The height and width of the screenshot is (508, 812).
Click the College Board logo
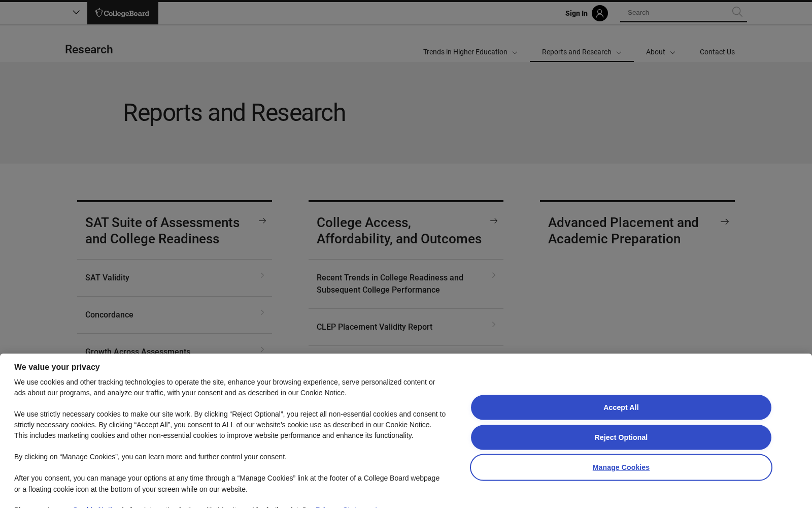click(122, 13)
